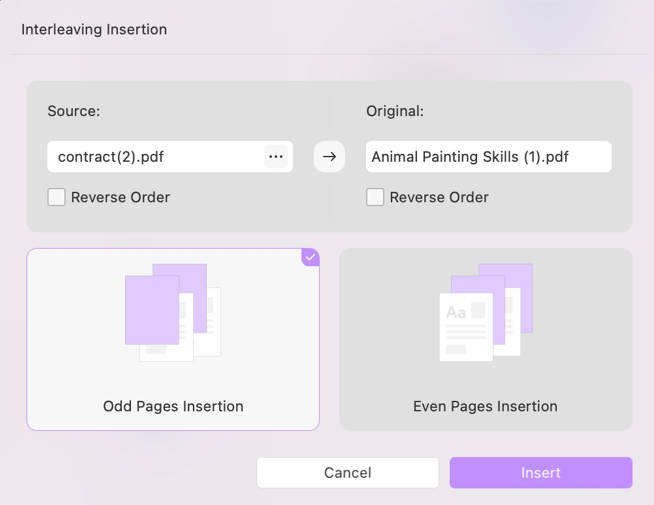Screen dimensions: 654x505
Task: Enable Reverse Order under Original
Action: [x=375, y=197]
